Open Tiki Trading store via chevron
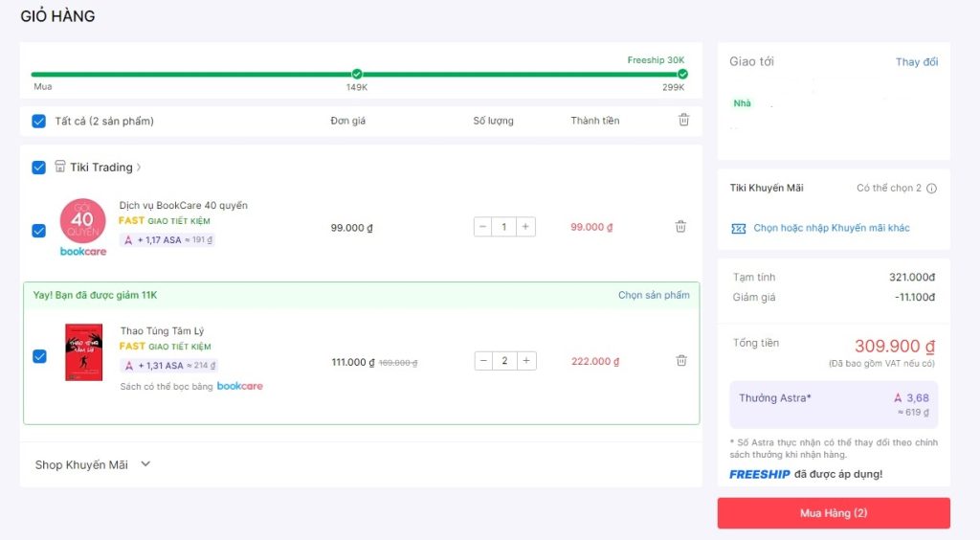The image size is (980, 540). tap(139, 167)
